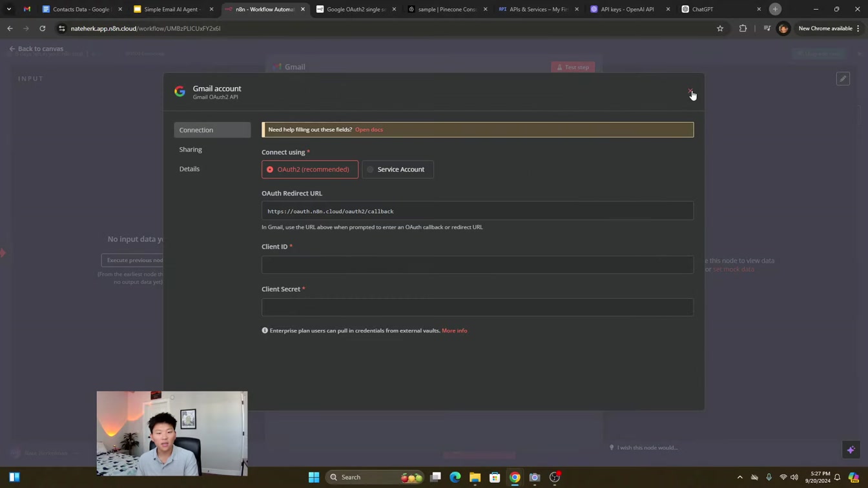Open the Widgets icon at taskbar left
Screen dimensions: 868x488
[x=14, y=477]
